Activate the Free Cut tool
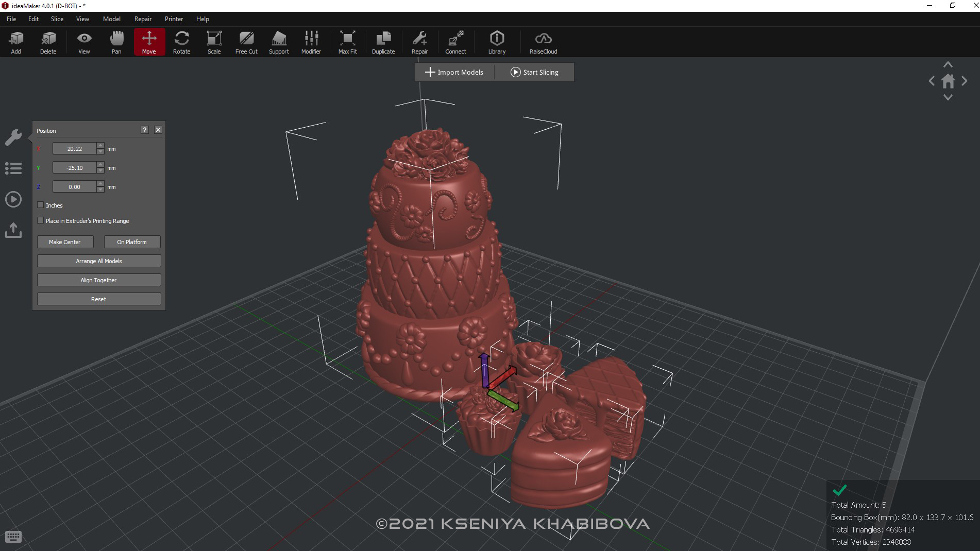 pyautogui.click(x=246, y=41)
